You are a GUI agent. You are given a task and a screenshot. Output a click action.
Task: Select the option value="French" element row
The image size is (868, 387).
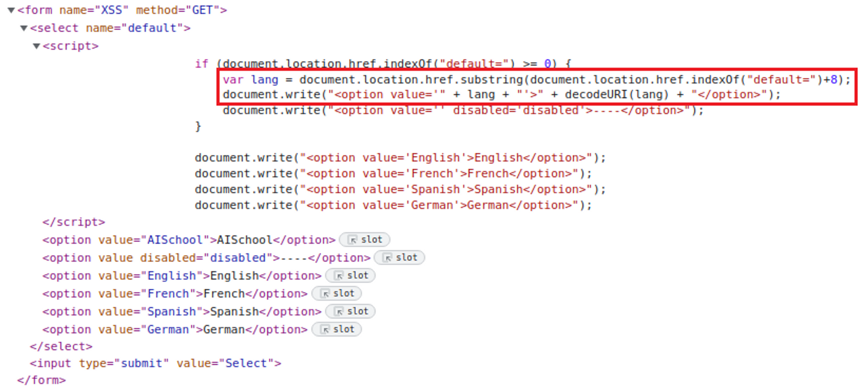point(175,293)
